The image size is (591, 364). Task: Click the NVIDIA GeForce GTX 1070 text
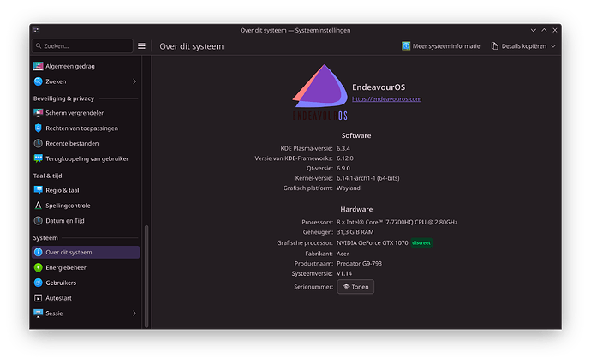(x=373, y=242)
